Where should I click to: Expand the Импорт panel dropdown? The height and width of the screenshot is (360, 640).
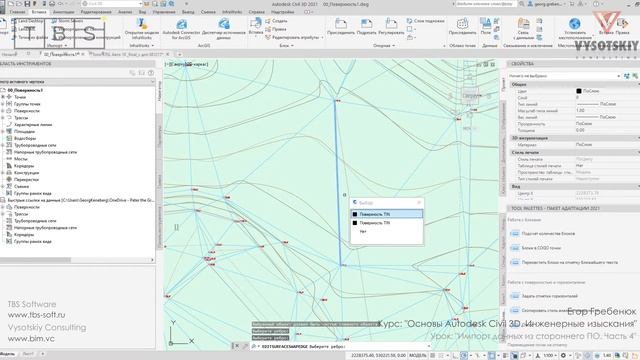pyautogui.click(x=57, y=46)
